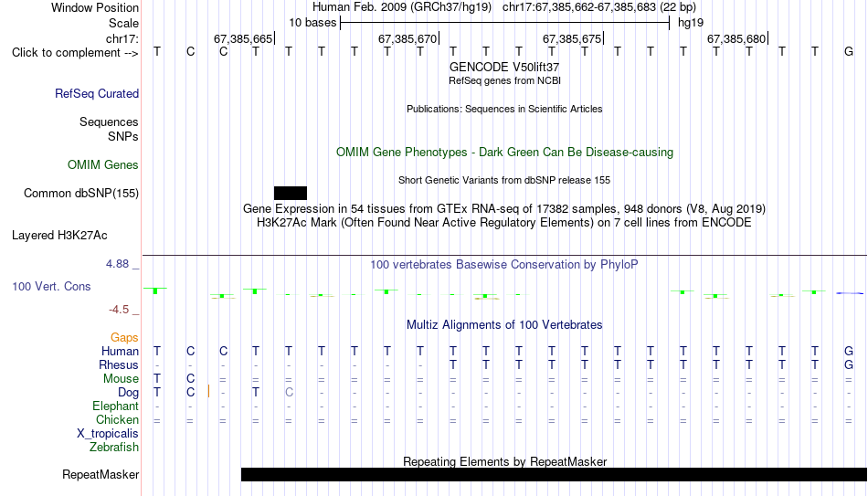Click the 'Elephant' species label

116,406
